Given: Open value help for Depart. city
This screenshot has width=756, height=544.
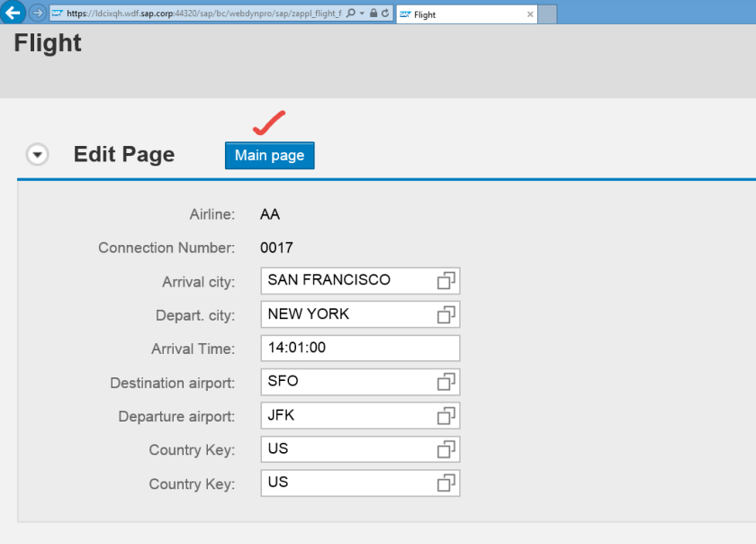Looking at the screenshot, I should tap(446, 314).
